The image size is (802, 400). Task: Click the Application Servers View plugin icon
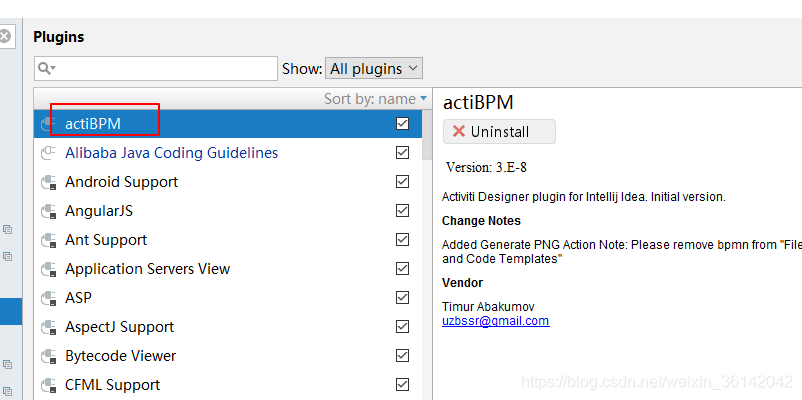(x=48, y=269)
